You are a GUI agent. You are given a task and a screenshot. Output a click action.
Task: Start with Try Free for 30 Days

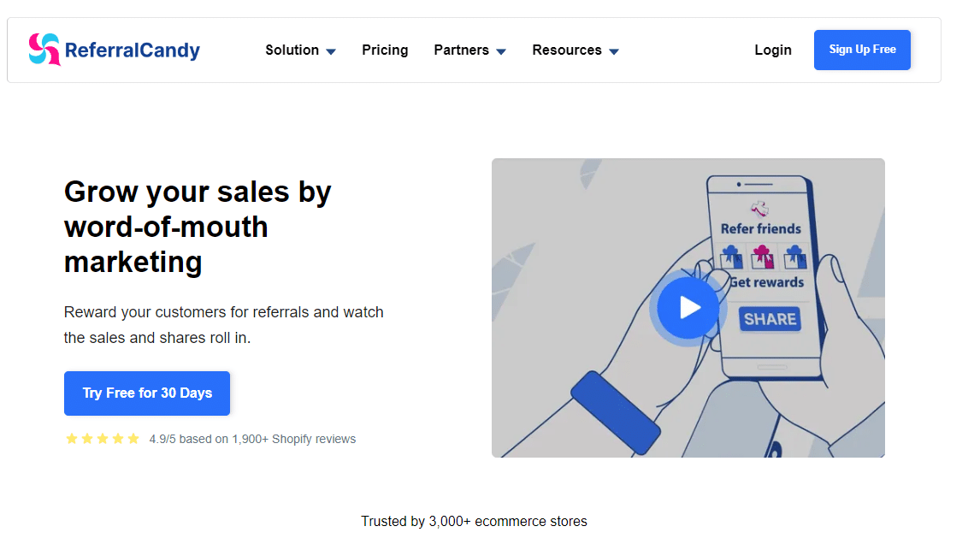tap(147, 393)
